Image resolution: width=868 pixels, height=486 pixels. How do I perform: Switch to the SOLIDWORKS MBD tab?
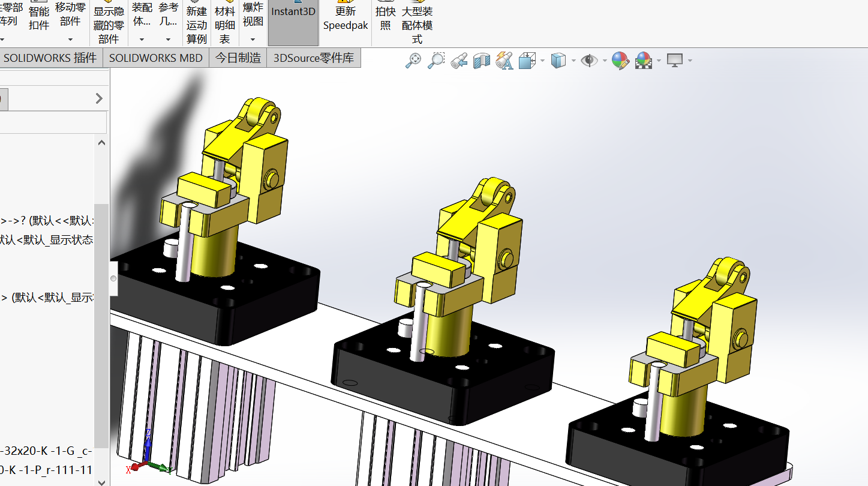pos(156,58)
